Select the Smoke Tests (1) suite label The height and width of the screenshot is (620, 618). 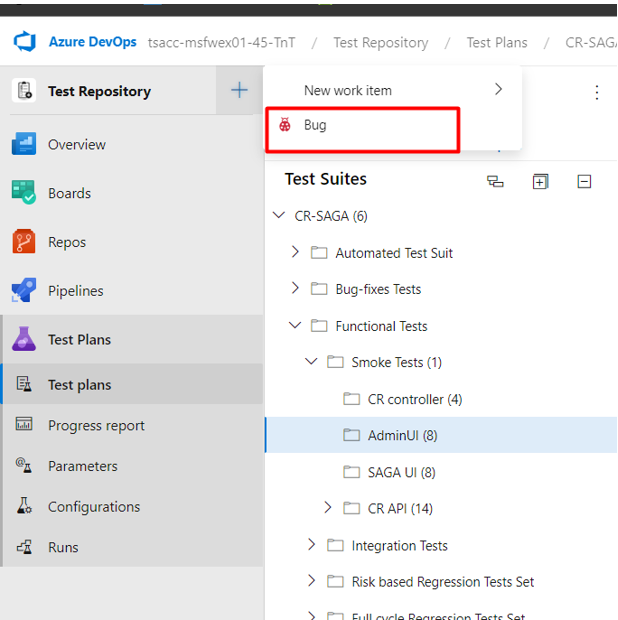pos(397,362)
